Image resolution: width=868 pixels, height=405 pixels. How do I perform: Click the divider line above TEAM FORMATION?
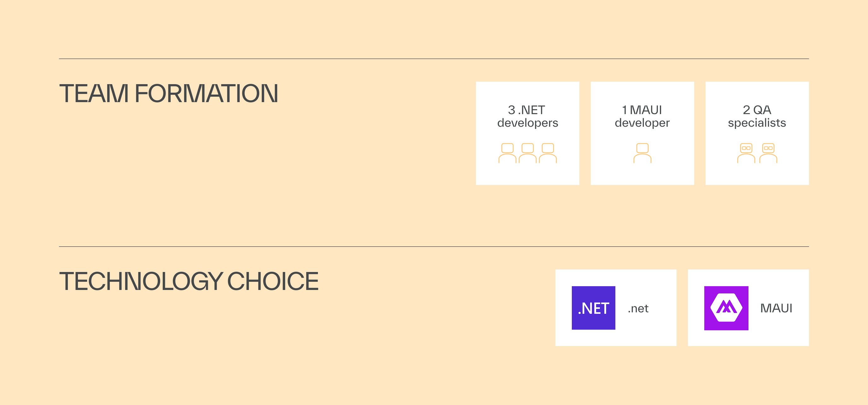(434, 59)
